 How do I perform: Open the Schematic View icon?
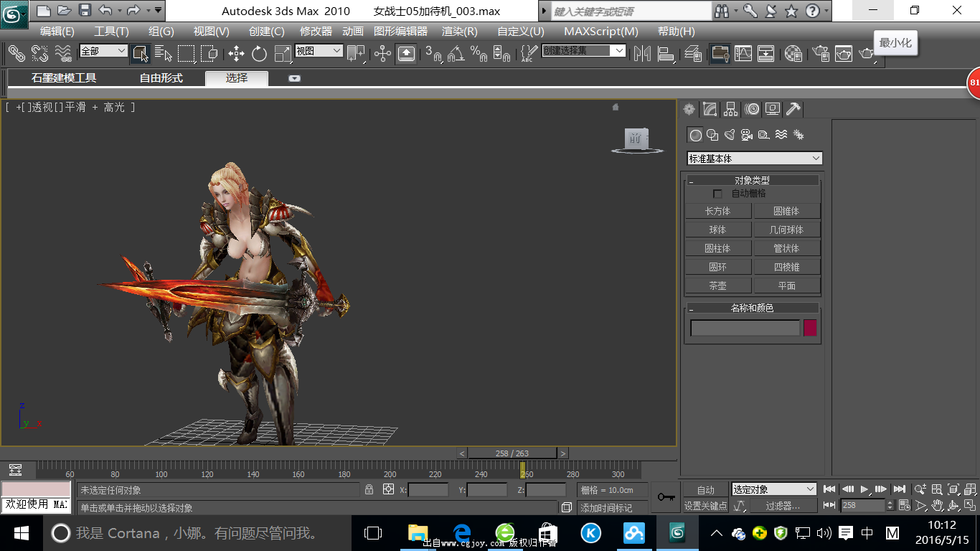tap(766, 53)
